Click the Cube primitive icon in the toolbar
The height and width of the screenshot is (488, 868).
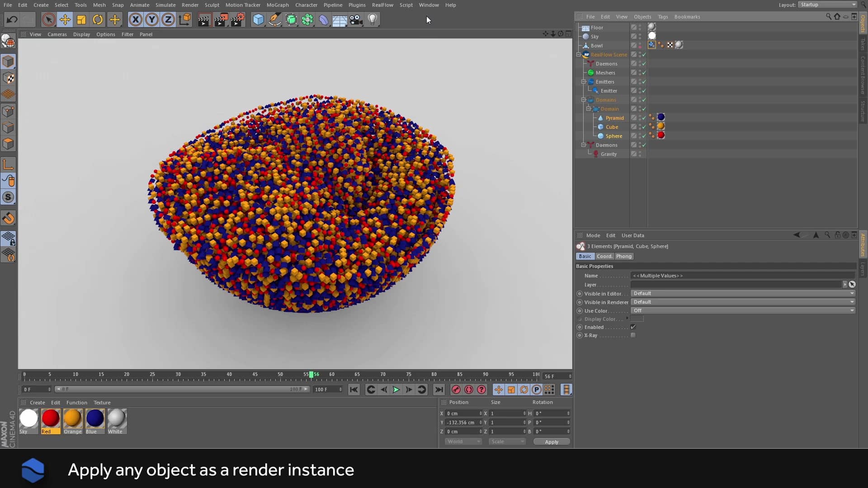click(x=258, y=19)
